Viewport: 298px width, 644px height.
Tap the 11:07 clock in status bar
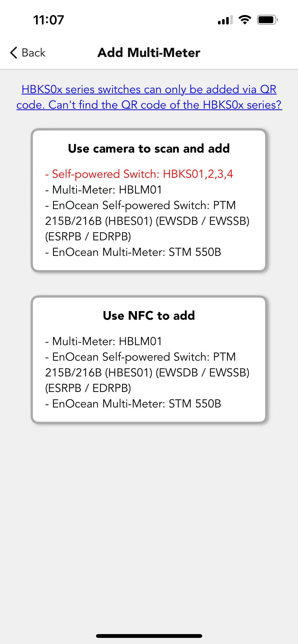point(48,20)
